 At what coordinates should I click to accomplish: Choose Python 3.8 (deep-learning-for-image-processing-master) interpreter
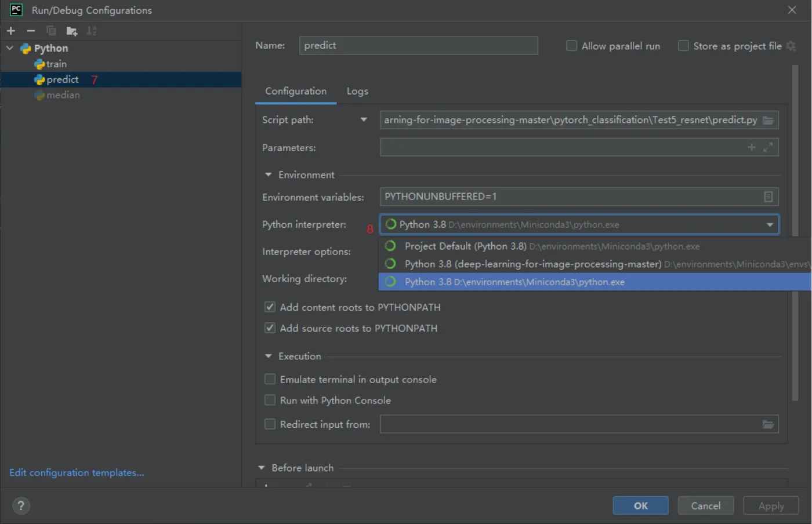point(595,264)
